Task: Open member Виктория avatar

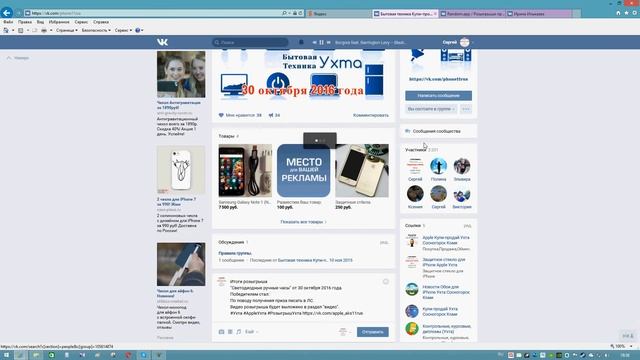Action: click(462, 193)
